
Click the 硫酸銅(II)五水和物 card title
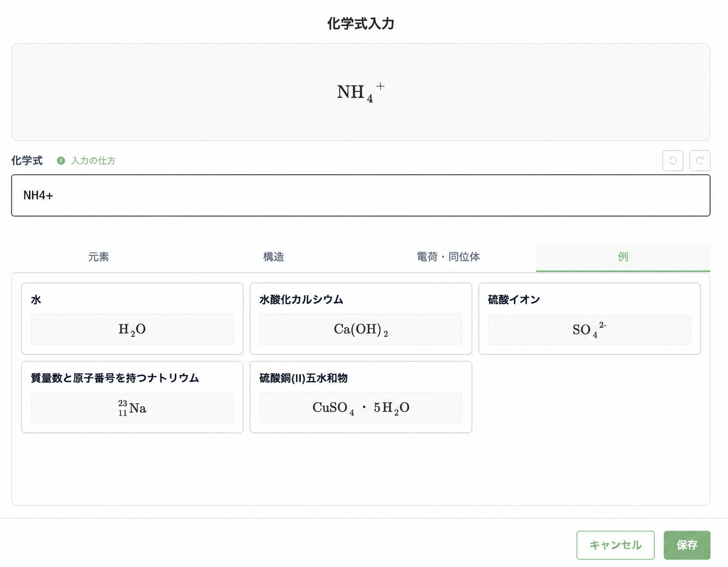tap(303, 378)
